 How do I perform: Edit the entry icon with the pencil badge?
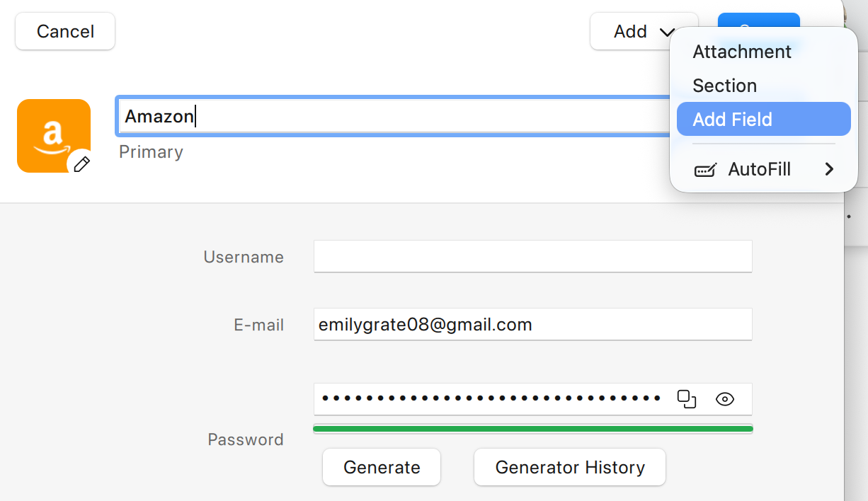point(81,164)
